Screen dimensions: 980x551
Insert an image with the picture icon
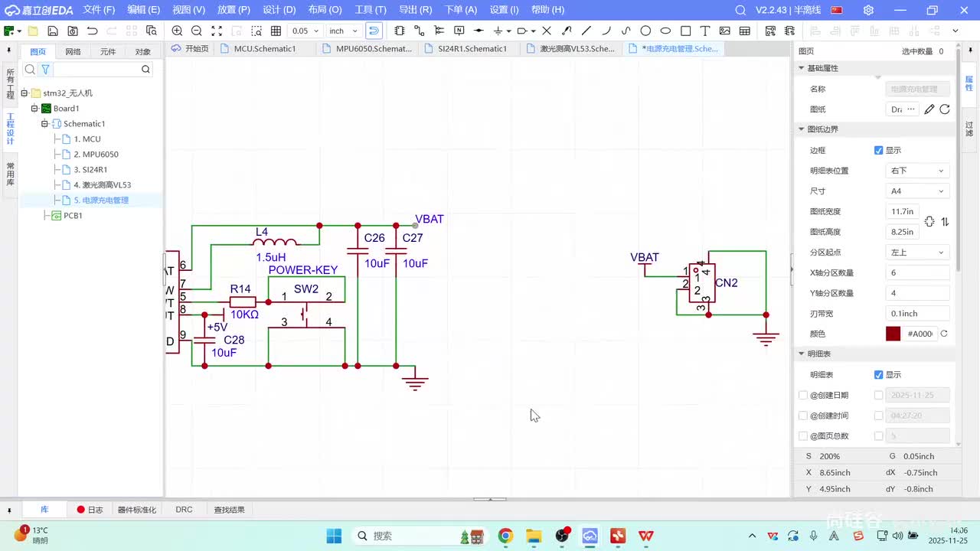pos(725,31)
